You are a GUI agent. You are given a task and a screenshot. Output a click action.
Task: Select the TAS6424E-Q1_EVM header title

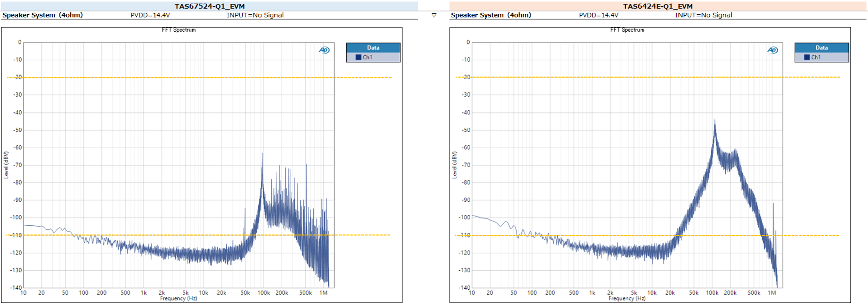point(658,6)
